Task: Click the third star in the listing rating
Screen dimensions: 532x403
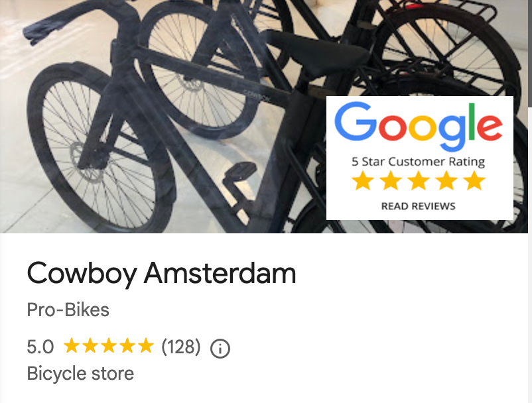Action: [x=109, y=346]
